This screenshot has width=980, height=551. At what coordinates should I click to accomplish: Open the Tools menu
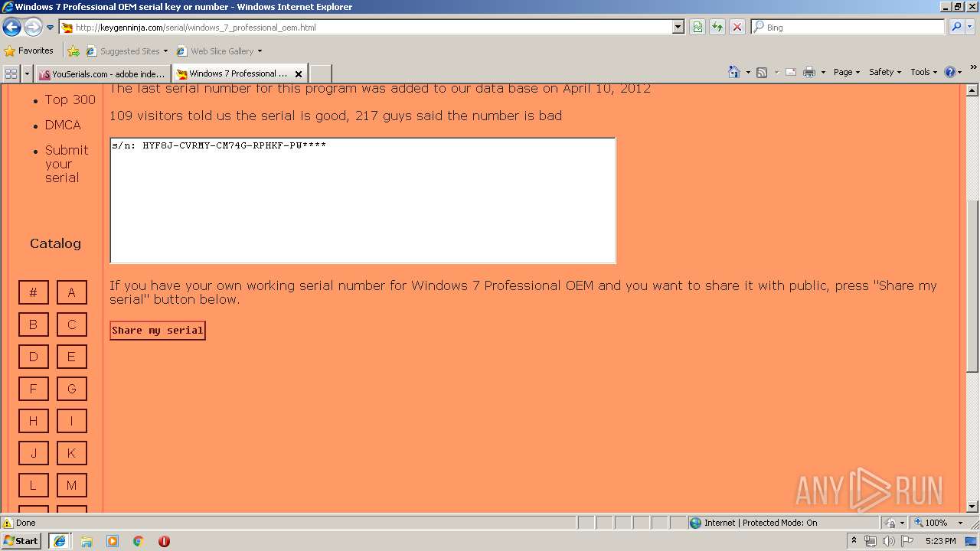point(923,72)
